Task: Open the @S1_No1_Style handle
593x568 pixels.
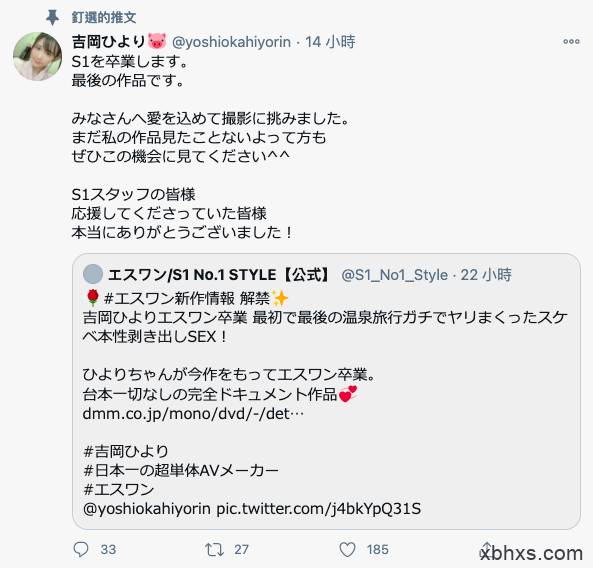Action: (x=394, y=275)
